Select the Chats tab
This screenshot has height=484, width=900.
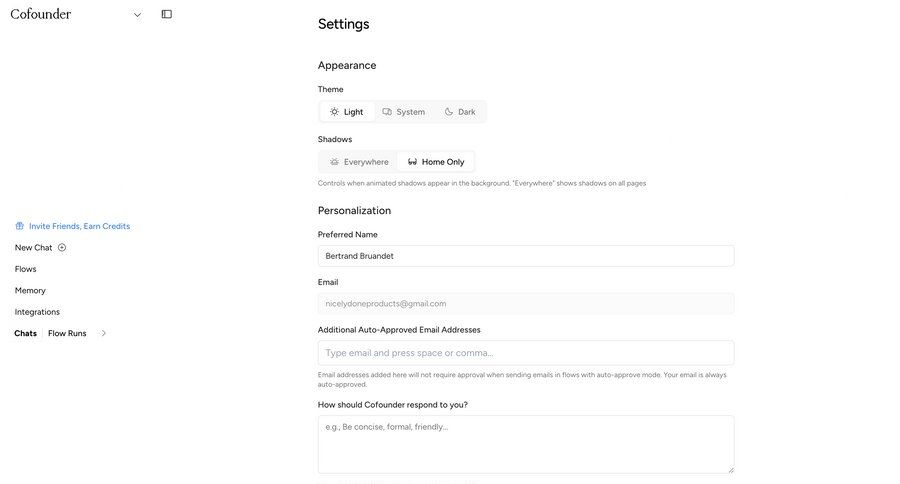pyautogui.click(x=26, y=333)
